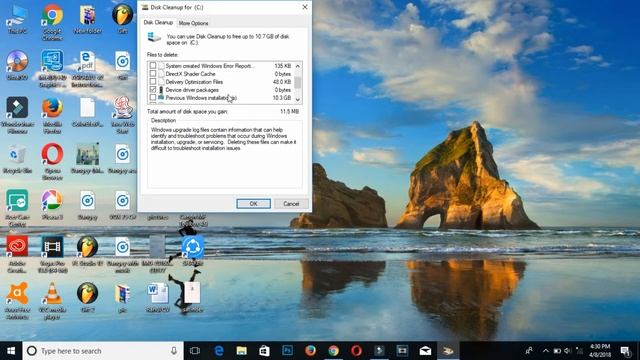Open the SHAREit desktop shortcut

(x=193, y=252)
